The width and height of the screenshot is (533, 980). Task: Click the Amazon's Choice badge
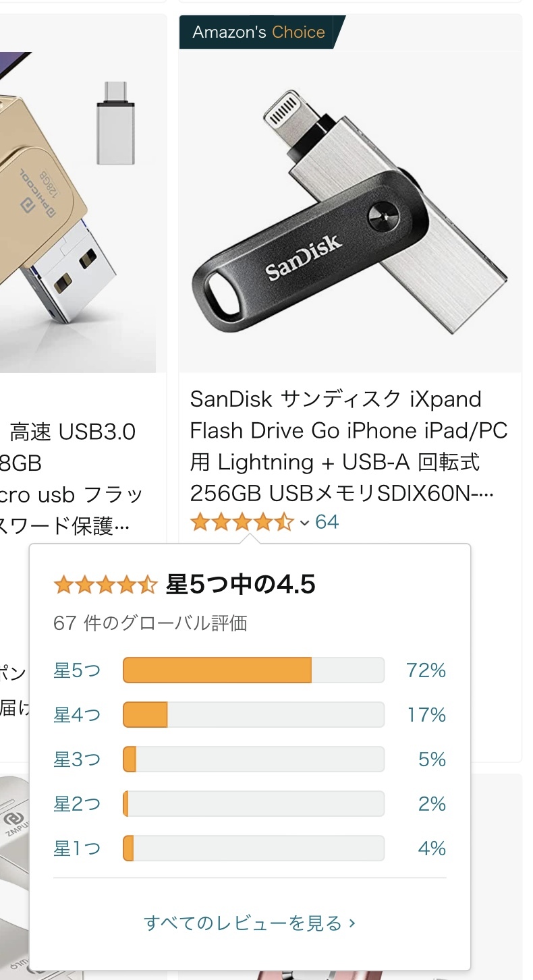pyautogui.click(x=259, y=32)
